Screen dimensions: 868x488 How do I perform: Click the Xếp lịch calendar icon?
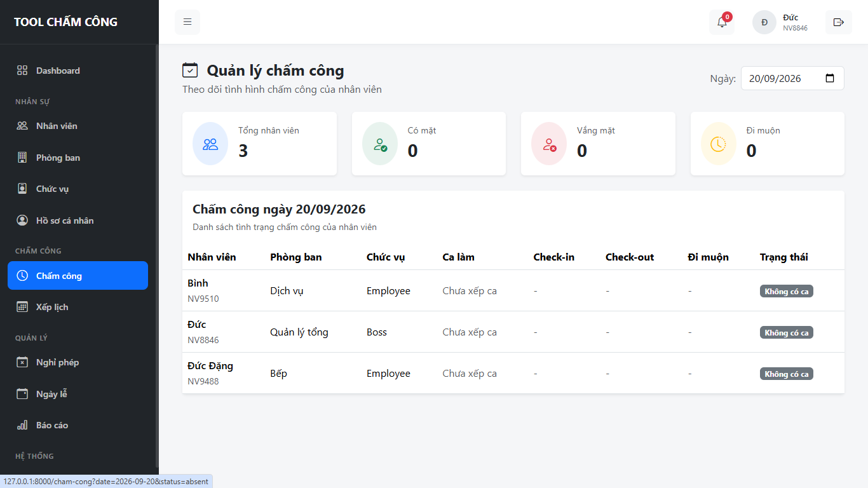click(22, 307)
